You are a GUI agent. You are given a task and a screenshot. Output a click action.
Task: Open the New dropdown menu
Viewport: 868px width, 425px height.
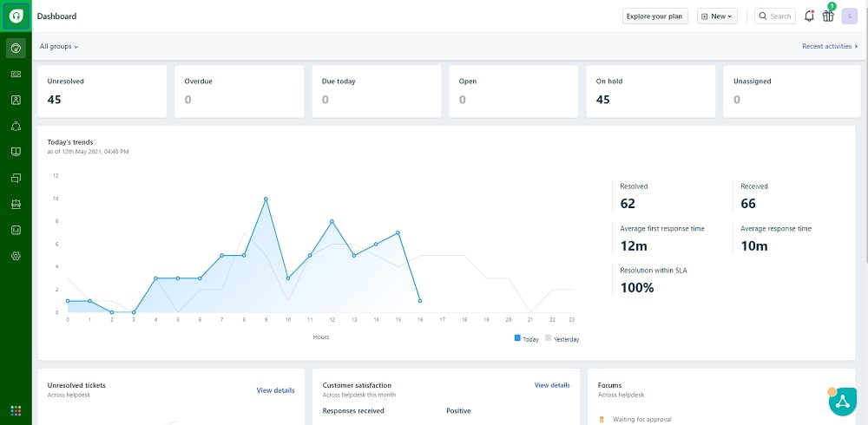(x=717, y=16)
